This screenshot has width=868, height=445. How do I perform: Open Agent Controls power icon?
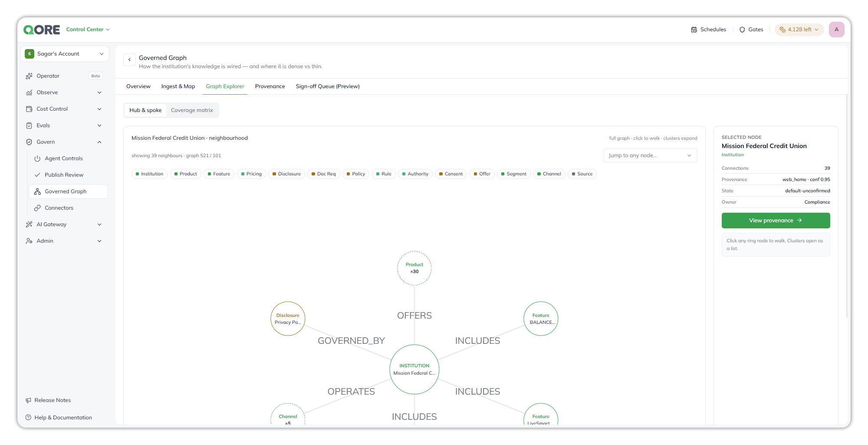click(x=37, y=158)
